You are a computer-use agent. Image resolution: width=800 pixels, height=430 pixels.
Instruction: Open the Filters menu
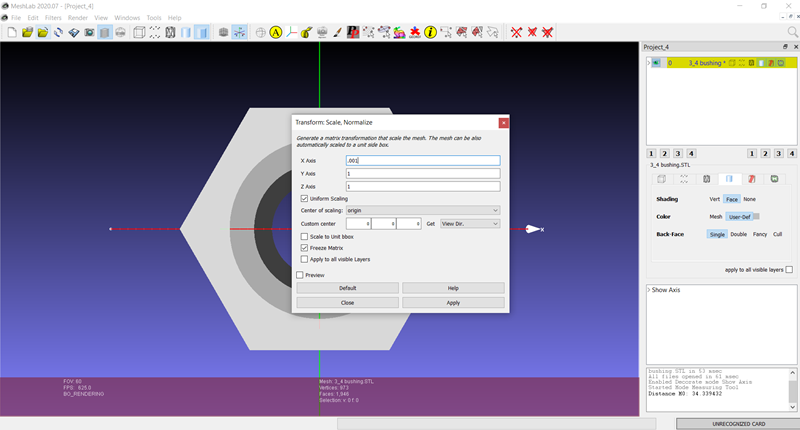pyautogui.click(x=53, y=18)
